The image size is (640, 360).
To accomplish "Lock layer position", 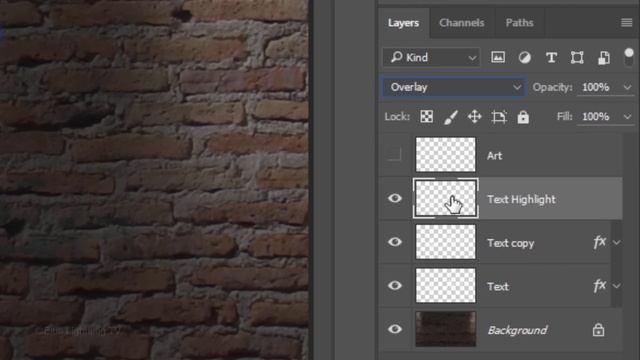I will pyautogui.click(x=474, y=117).
